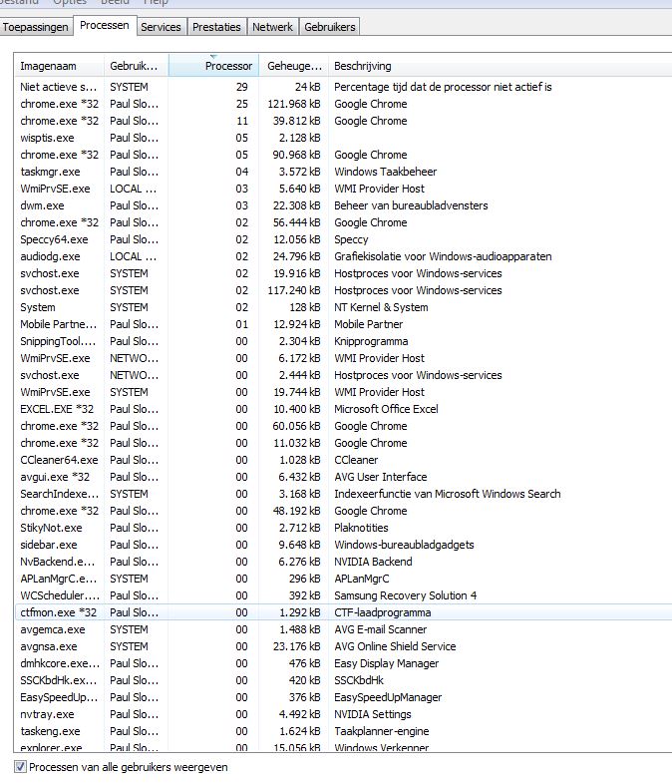672x784 pixels.
Task: Click chrome.exe row using 11.032 kB
Action: click(343, 443)
